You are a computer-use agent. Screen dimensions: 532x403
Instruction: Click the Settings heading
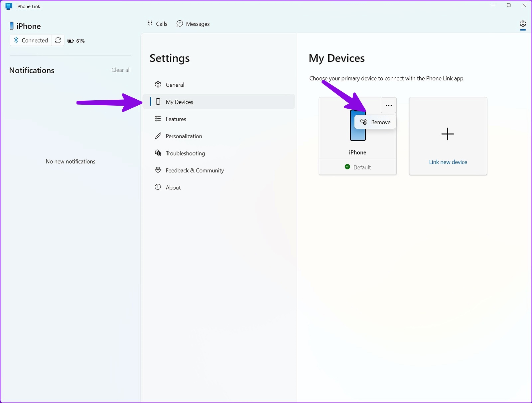(170, 58)
